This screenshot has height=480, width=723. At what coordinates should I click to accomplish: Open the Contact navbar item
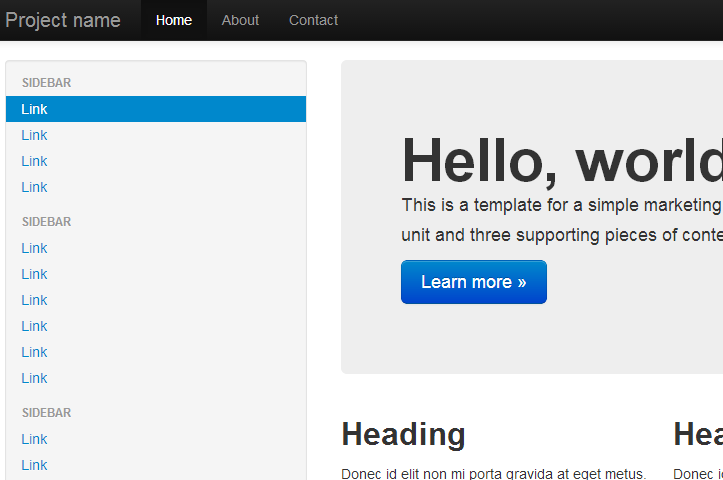[314, 20]
